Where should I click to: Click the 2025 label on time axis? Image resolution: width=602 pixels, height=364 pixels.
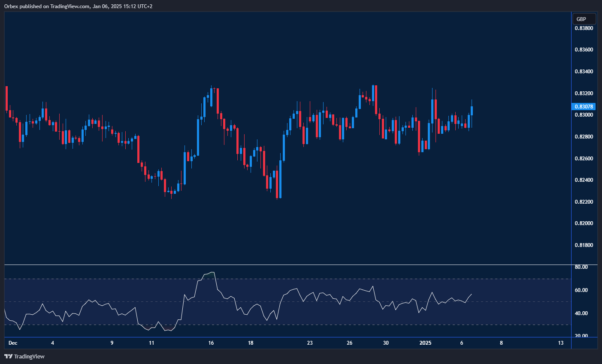tap(426, 343)
